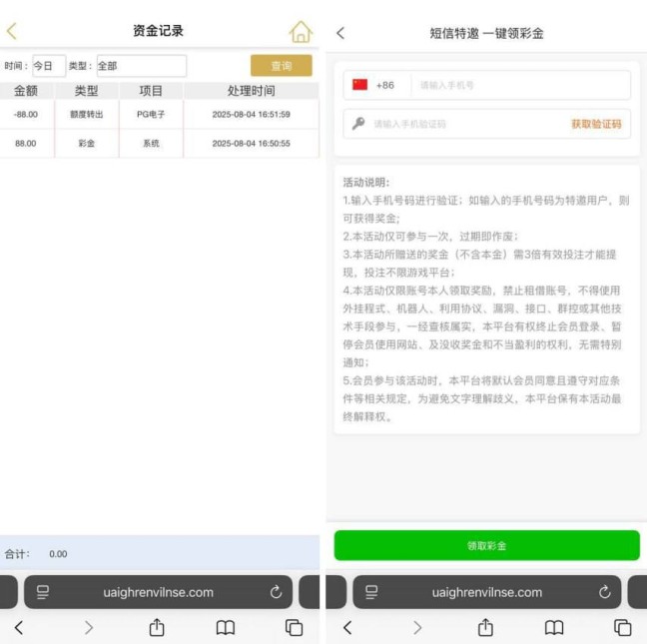This screenshot has width=647, height=644.
Task: Open the 时间 dropdown showing 今日
Action: click(x=48, y=66)
